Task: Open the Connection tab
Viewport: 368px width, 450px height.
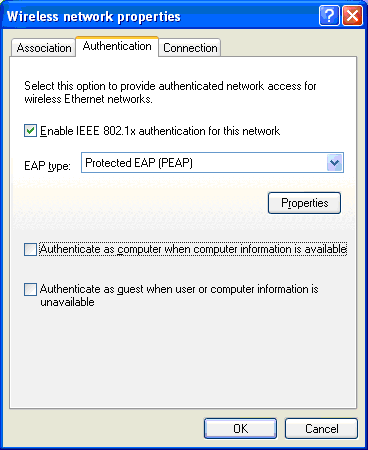Action: tap(190, 48)
